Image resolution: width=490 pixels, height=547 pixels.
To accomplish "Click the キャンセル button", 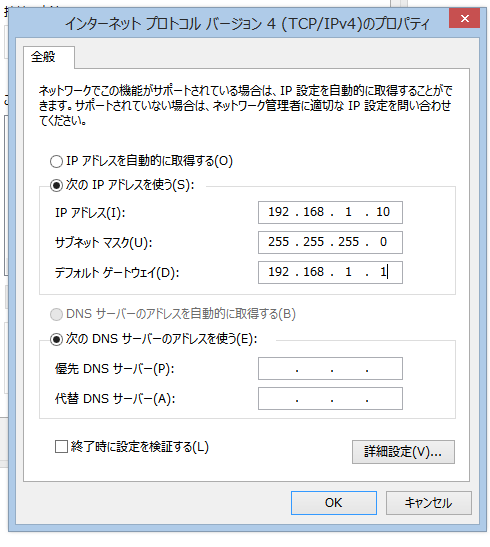I will (x=429, y=503).
